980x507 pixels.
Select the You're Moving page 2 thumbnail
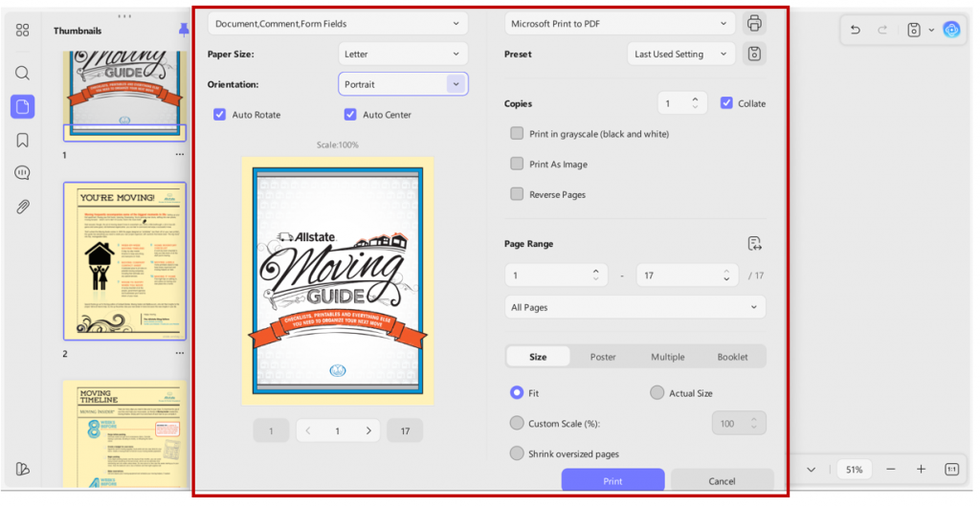click(x=124, y=261)
